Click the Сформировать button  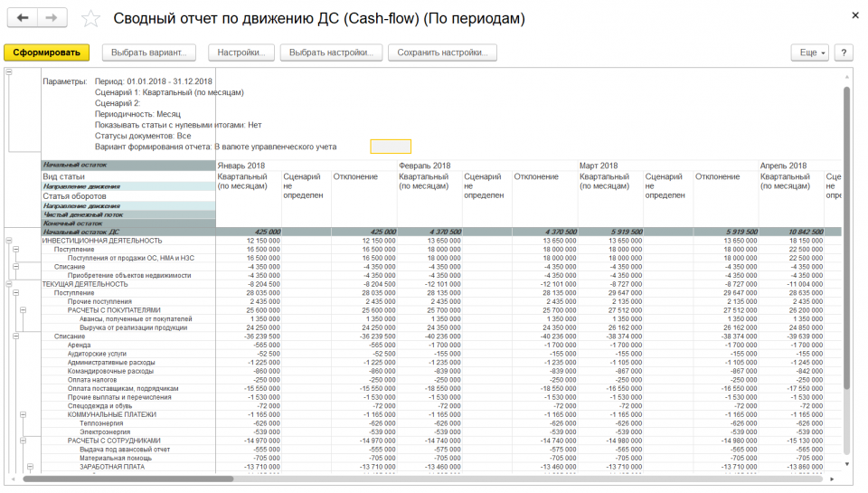46,52
